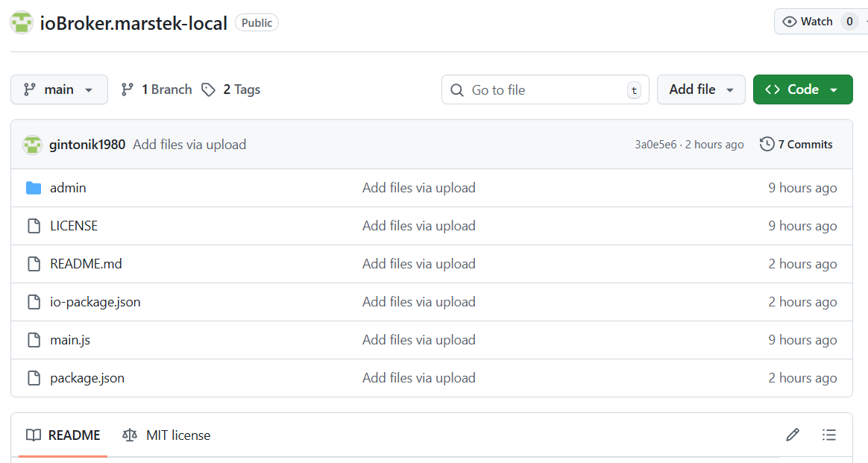Open the package.json file
Image resolution: width=868 pixels, height=463 pixels.
[x=87, y=378]
